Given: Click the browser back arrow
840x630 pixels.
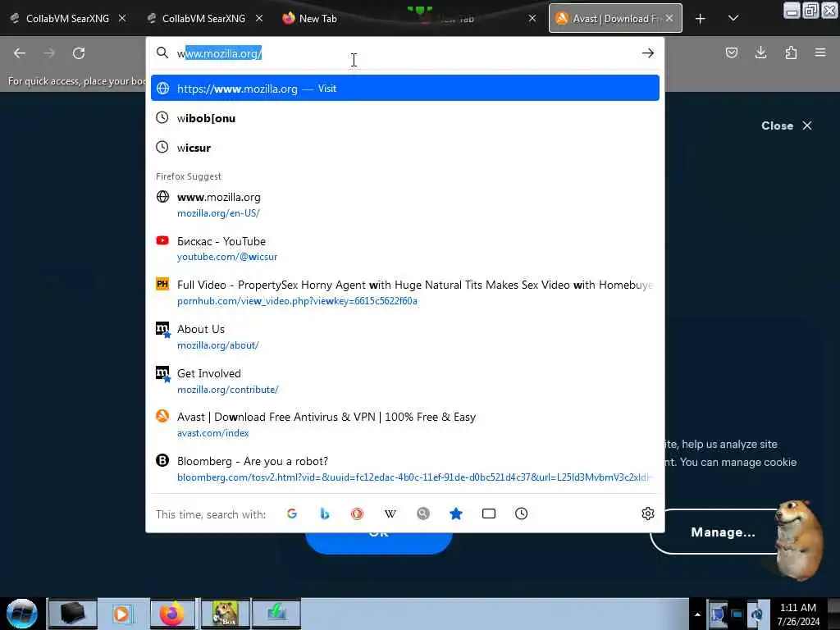Looking at the screenshot, I should [x=20, y=53].
